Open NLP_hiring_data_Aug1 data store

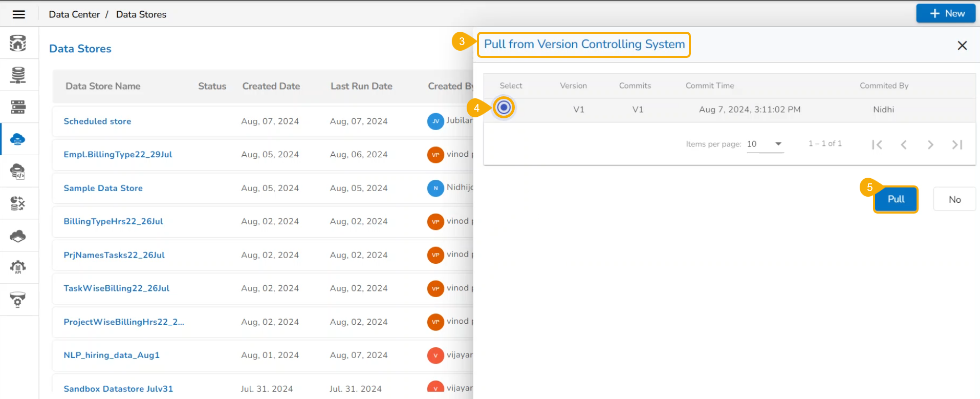(112, 355)
